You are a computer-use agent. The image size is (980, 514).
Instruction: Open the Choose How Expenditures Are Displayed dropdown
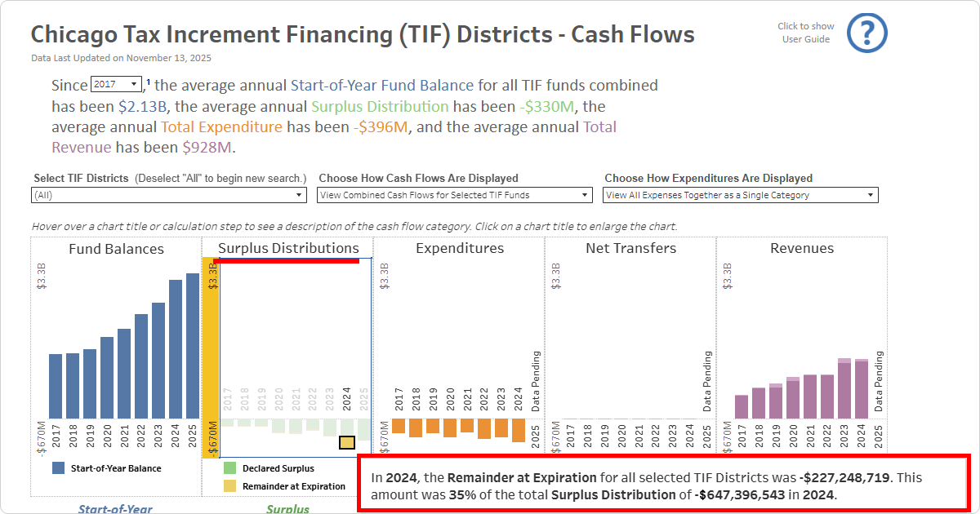click(x=740, y=194)
